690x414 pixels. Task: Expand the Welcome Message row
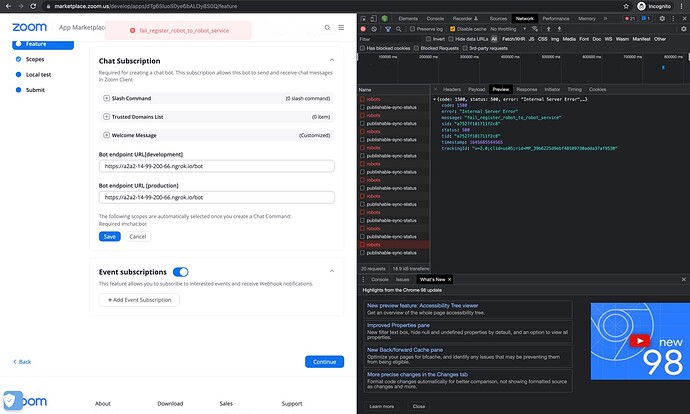(217, 135)
